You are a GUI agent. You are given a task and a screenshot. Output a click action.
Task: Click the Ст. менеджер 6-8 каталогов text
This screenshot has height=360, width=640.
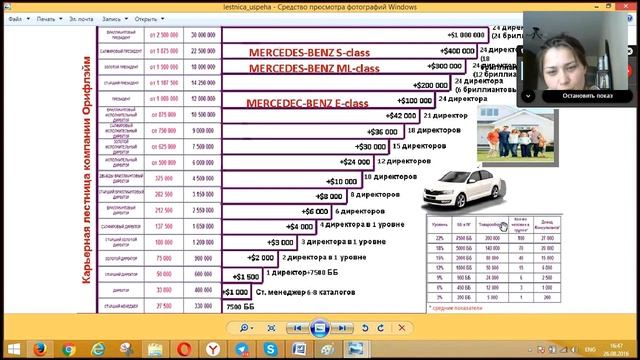click(305, 292)
